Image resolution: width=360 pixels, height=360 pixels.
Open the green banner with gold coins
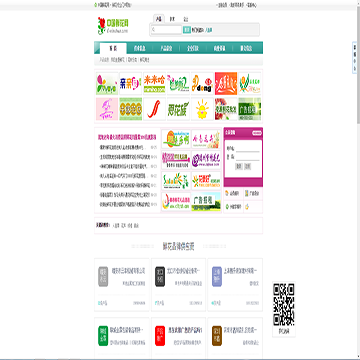[x=131, y=109]
